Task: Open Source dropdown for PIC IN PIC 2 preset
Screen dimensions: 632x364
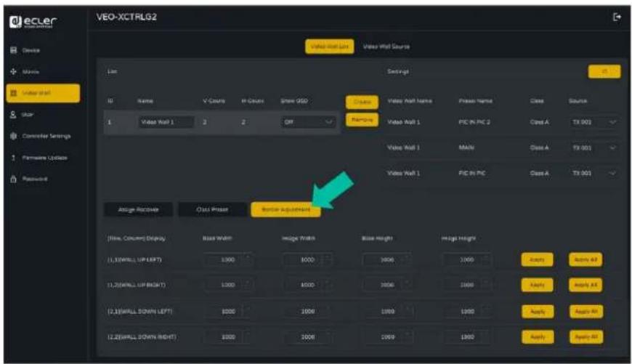Action: [594, 122]
